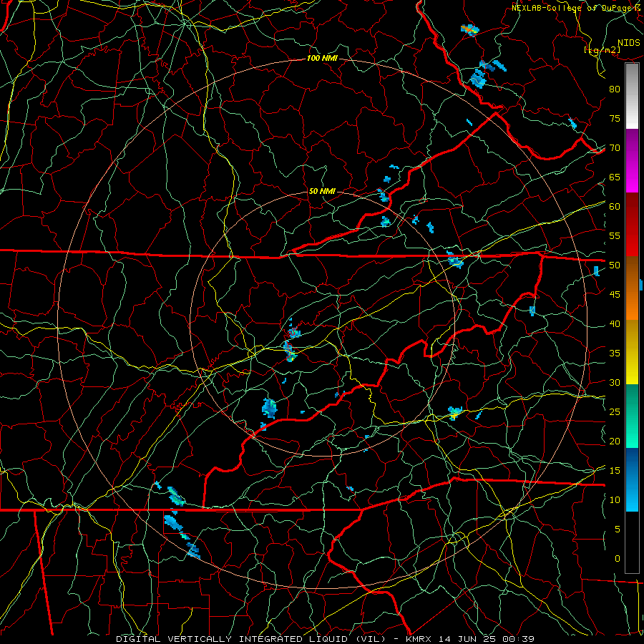Select the 20 value on the VIL scale
Screen dimensions: 644x644
pos(615,441)
